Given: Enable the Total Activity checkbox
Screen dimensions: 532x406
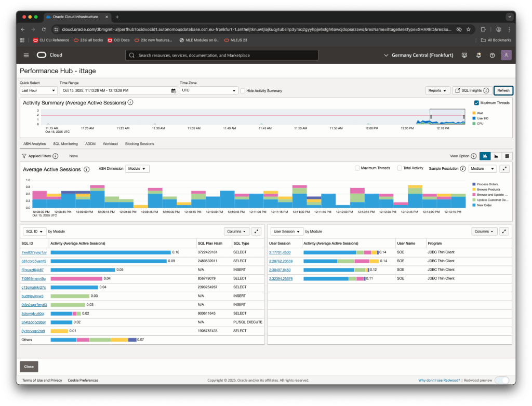Looking at the screenshot, I should tap(400, 168).
